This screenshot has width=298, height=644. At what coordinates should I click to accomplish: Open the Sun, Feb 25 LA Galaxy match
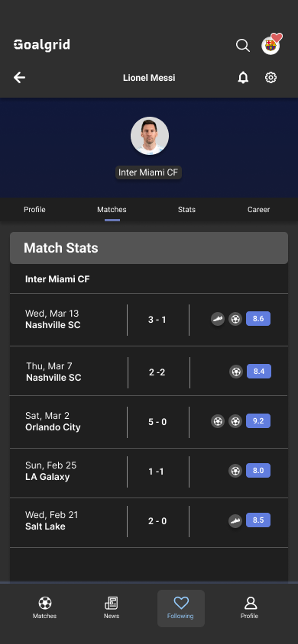(149, 473)
